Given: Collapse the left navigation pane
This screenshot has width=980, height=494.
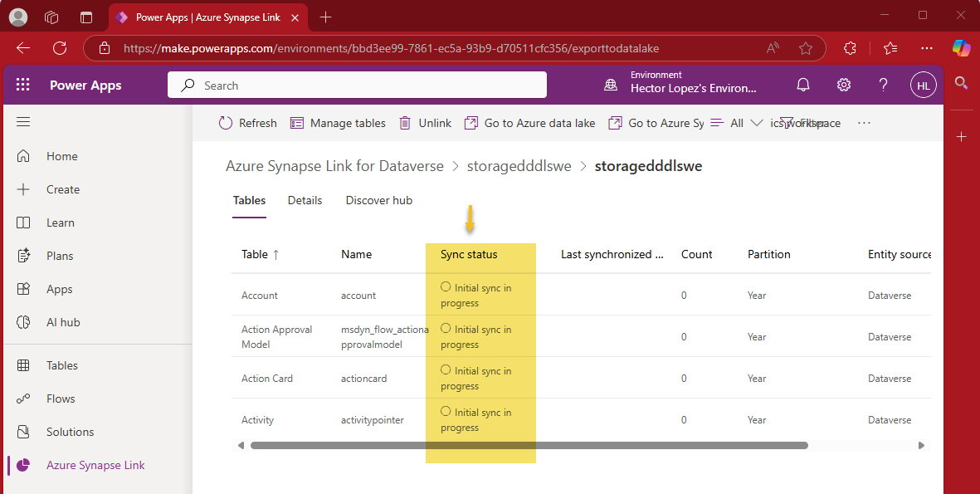Looking at the screenshot, I should point(22,121).
